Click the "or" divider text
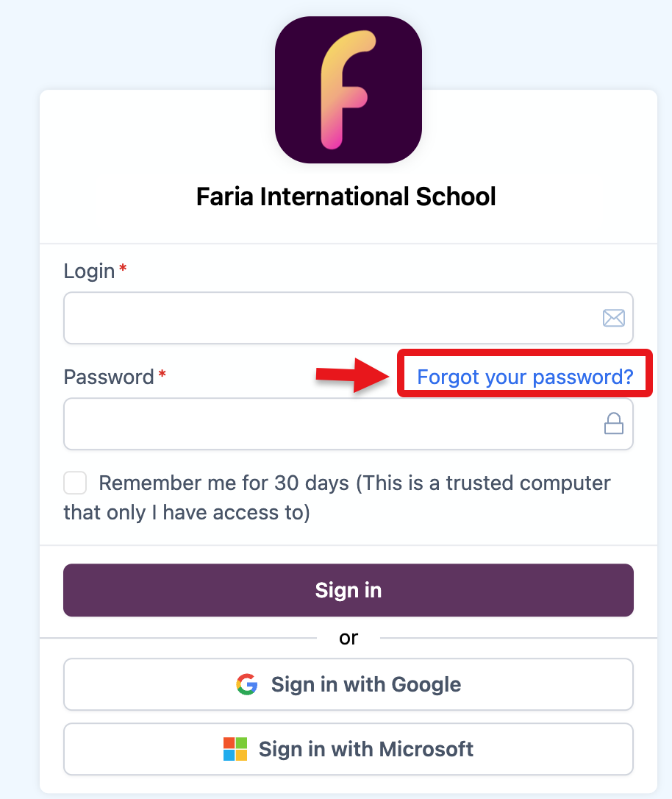 (348, 637)
